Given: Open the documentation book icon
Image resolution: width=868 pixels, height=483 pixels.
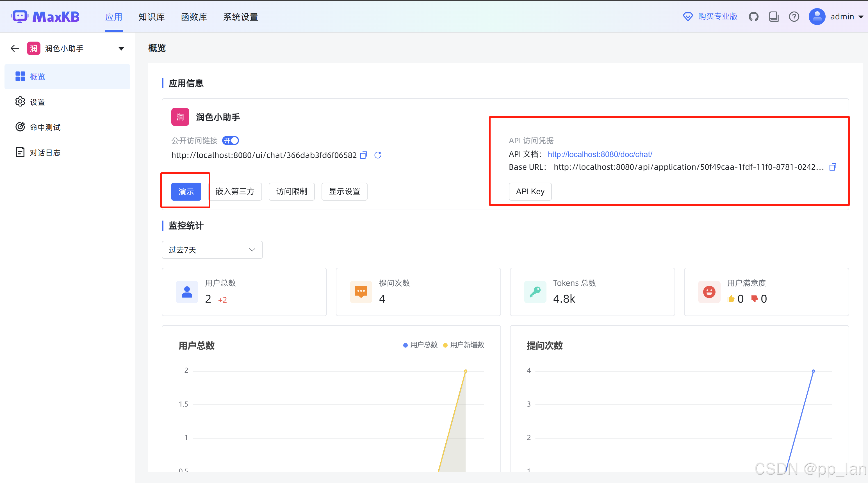Looking at the screenshot, I should click(774, 17).
